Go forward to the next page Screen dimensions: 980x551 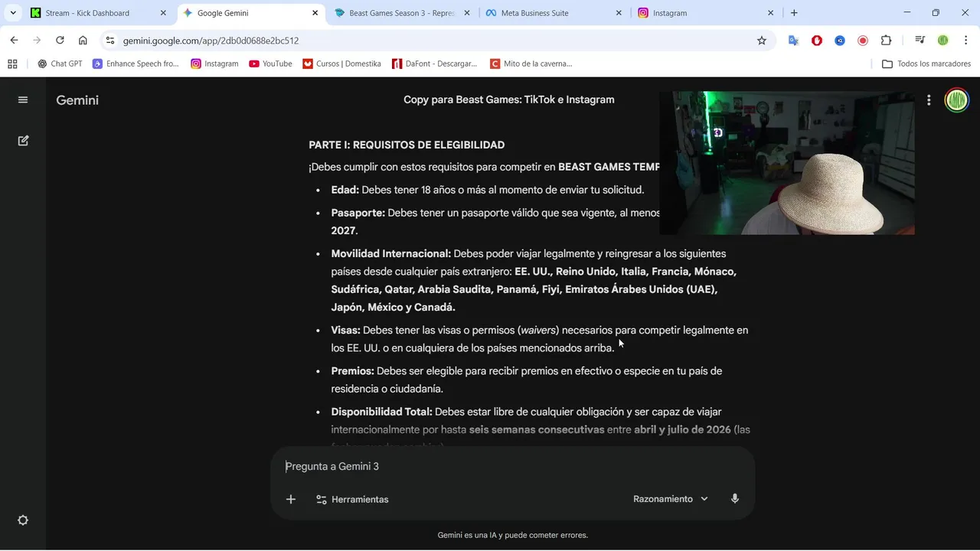coord(37,41)
